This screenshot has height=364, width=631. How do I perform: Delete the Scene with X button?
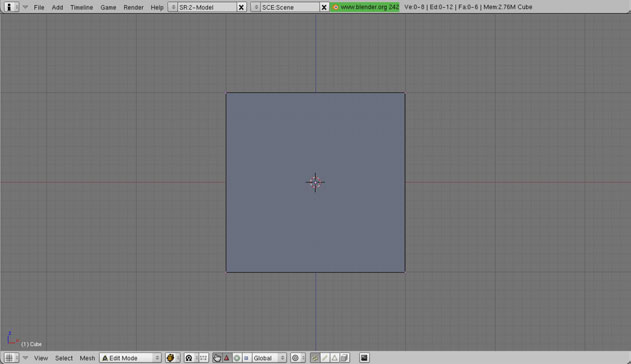[x=324, y=7]
